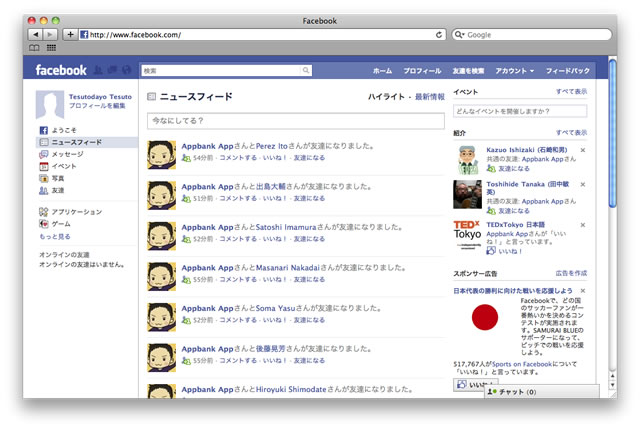Click すべて表示 next to 紹介
640x430 pixels.
[x=571, y=132]
